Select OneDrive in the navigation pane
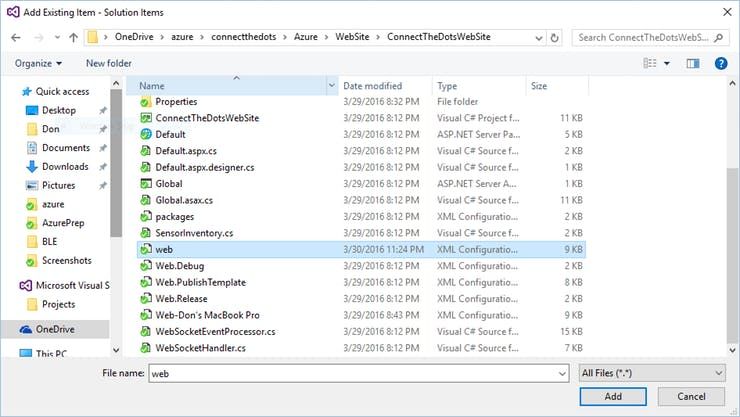The height and width of the screenshot is (417, 740). point(55,329)
